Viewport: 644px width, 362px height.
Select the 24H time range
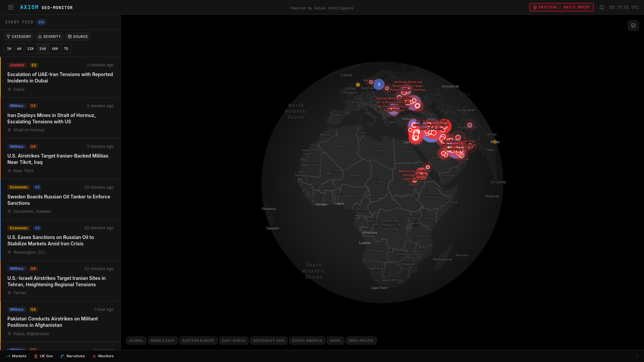coord(43,49)
